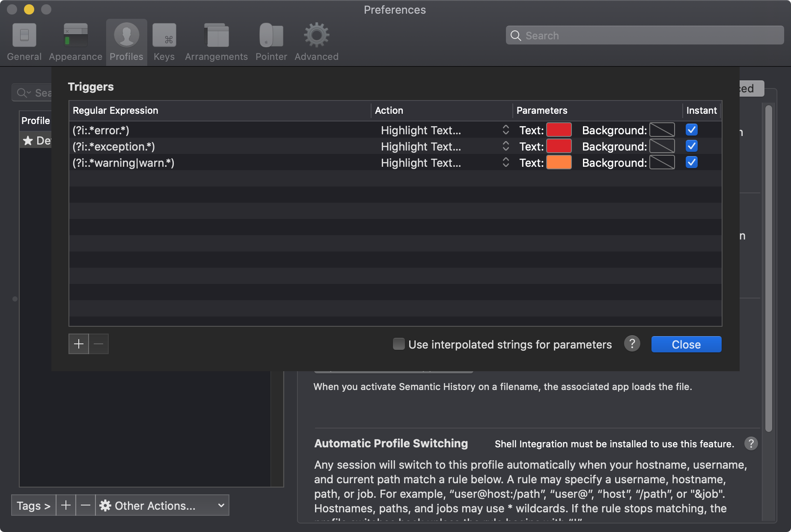Open action dropdown for error trigger
Screen dimensions: 791x532
point(443,130)
